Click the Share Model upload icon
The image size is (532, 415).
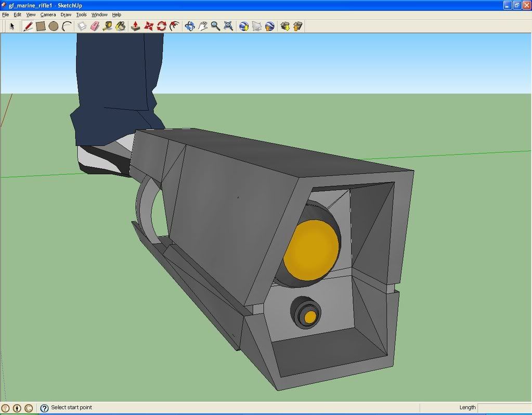point(298,26)
